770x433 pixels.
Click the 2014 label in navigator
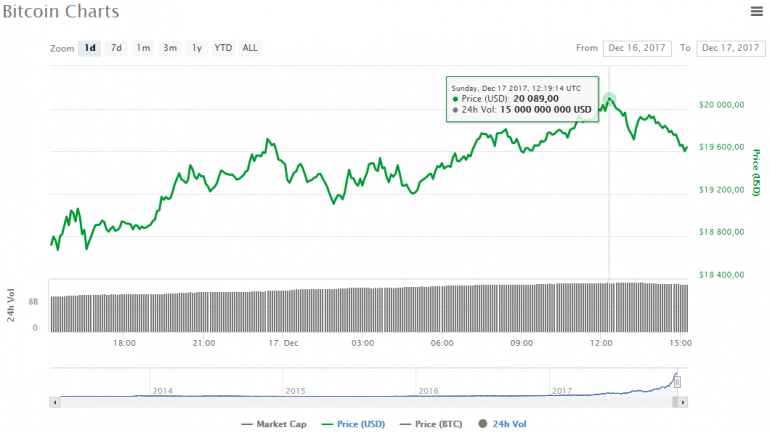[163, 391]
